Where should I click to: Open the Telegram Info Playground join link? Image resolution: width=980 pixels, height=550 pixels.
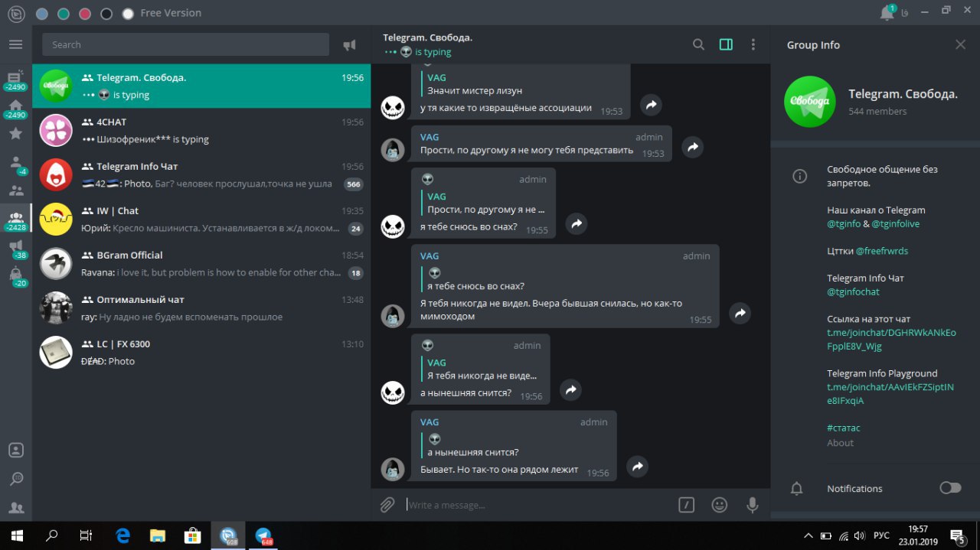point(890,394)
